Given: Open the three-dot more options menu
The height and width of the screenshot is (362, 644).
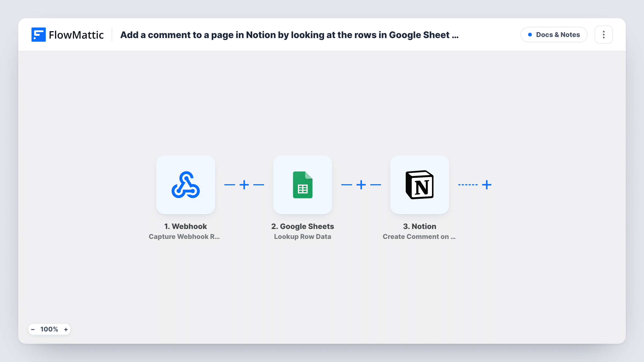Looking at the screenshot, I should point(604,35).
